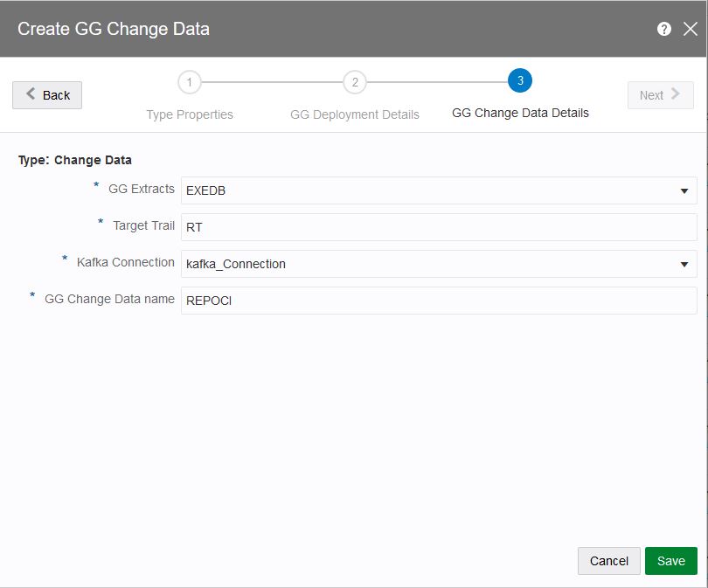The height and width of the screenshot is (588, 708).
Task: Select GG Change Data Details step label
Action: (x=520, y=113)
